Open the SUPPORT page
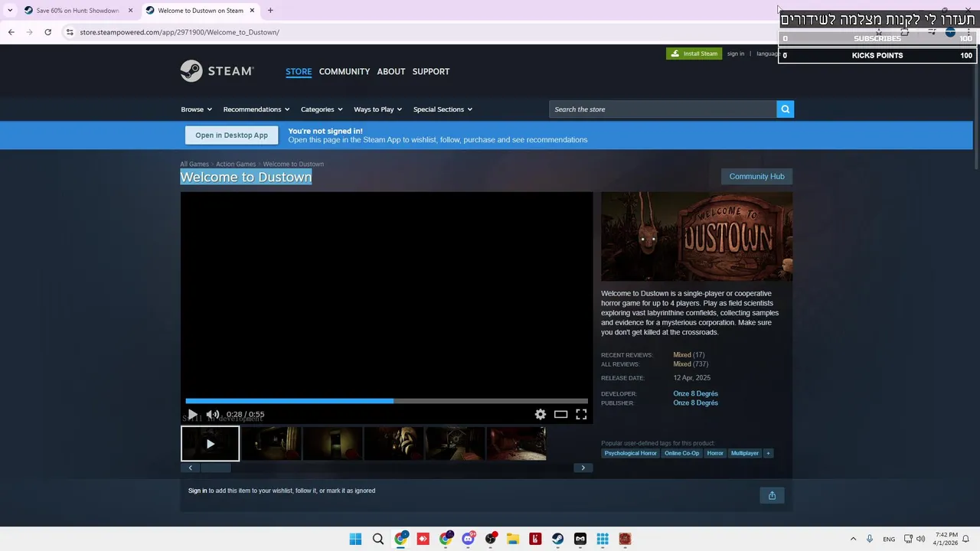 (x=431, y=71)
